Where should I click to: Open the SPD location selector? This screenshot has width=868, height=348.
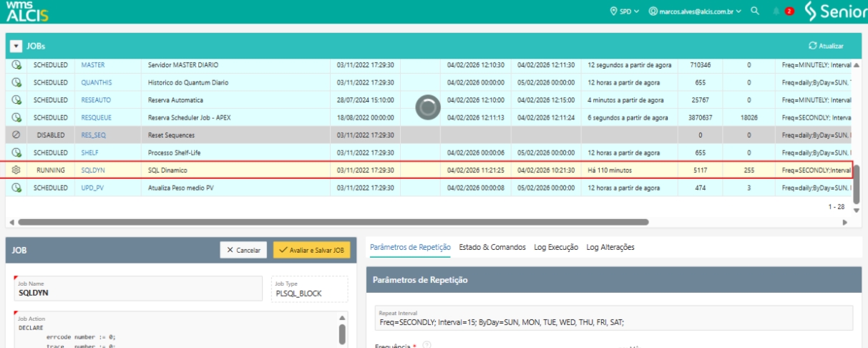(x=625, y=11)
